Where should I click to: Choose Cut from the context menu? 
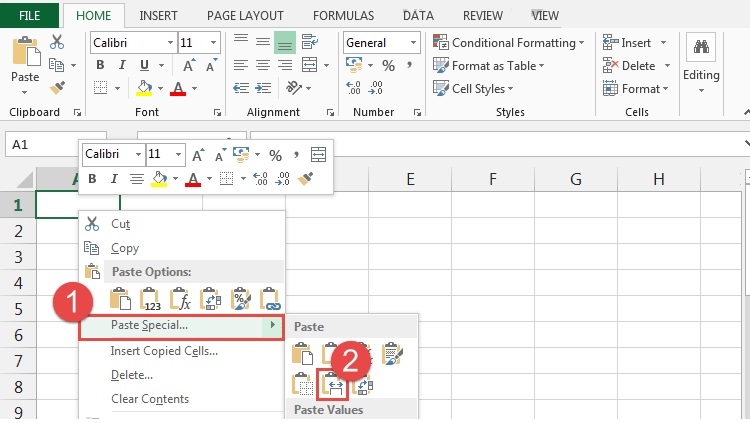182,224
